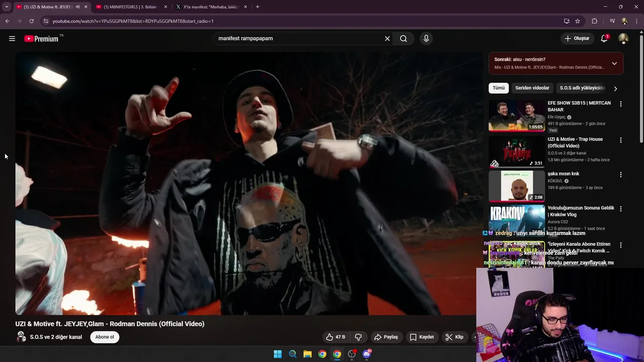Open Chrome profile avatar
644x362 pixels.
624,21
